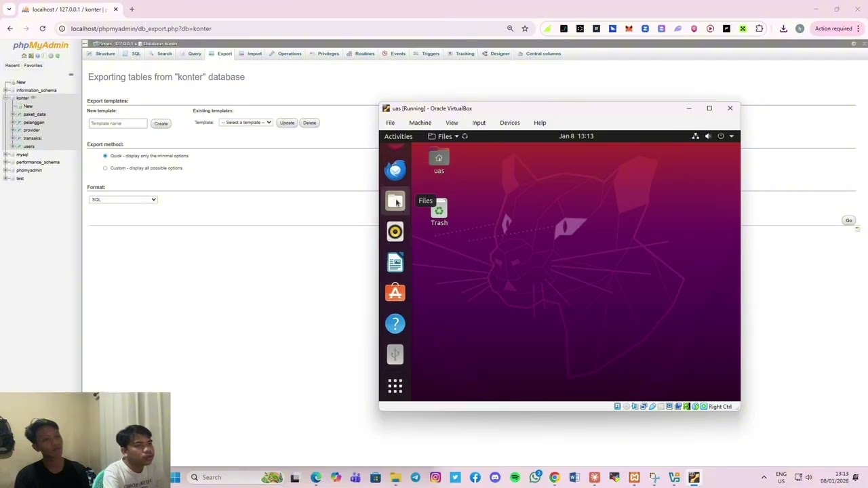Screen dimensions: 868x488
Task: Switch to the Structure tab
Action: pyautogui.click(x=101, y=54)
